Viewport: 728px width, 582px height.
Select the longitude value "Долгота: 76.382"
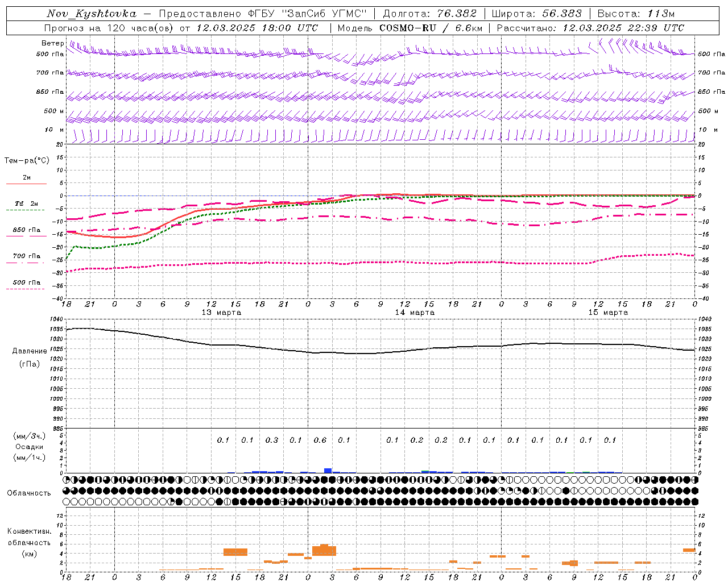point(430,14)
